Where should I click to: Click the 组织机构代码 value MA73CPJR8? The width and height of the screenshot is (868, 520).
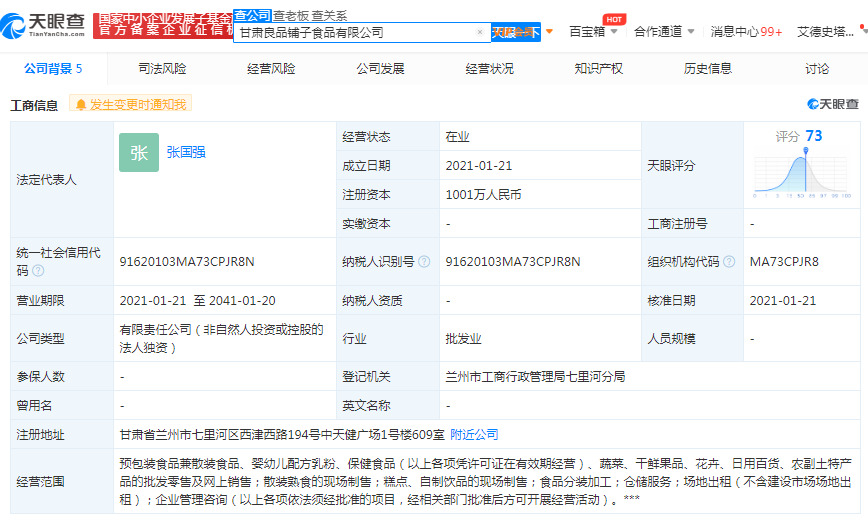(x=784, y=261)
